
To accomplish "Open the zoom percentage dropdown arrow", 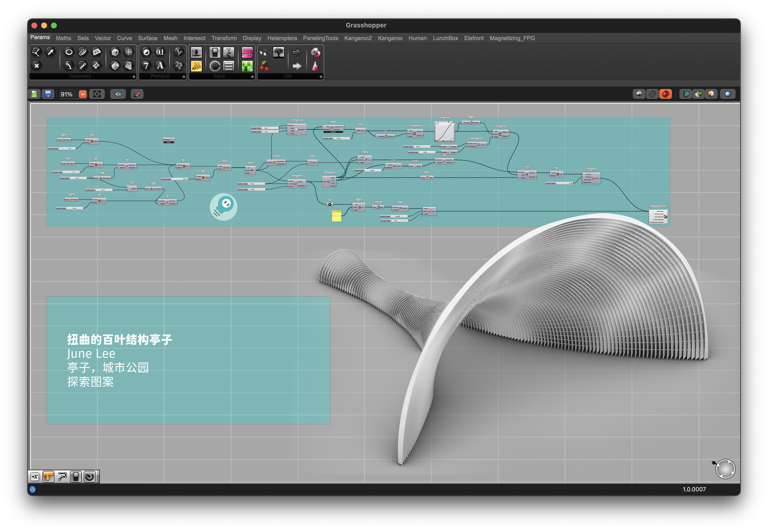I will coord(82,94).
